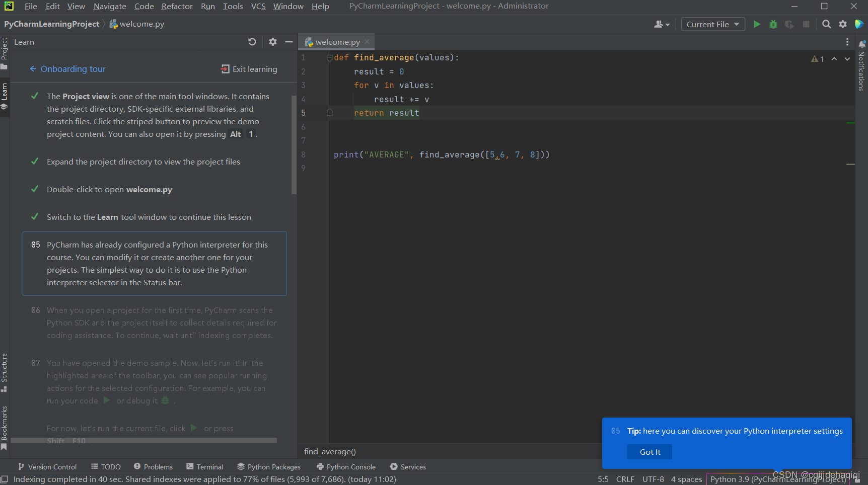868x485 pixels.
Task: Open editor tab options three-dot menu
Action: [x=847, y=42]
